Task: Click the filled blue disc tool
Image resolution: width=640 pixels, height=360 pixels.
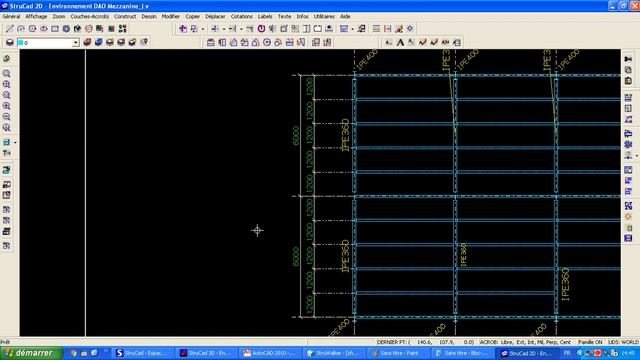Action: click(66, 29)
